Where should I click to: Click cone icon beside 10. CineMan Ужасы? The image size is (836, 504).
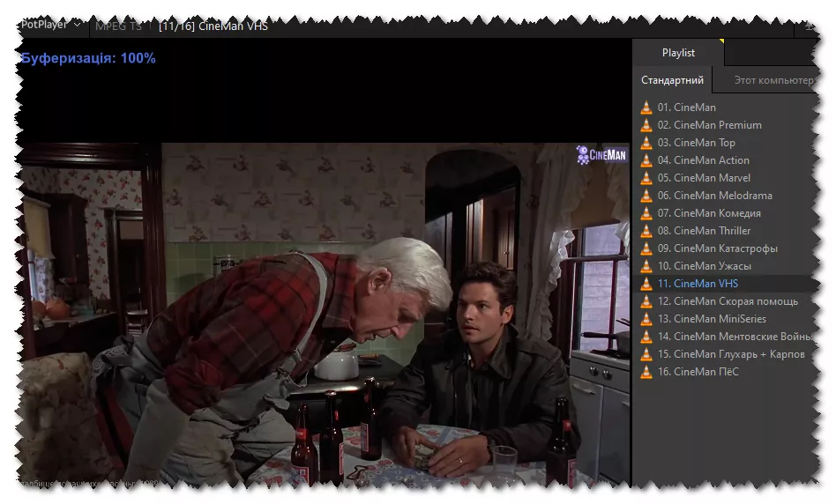646,265
